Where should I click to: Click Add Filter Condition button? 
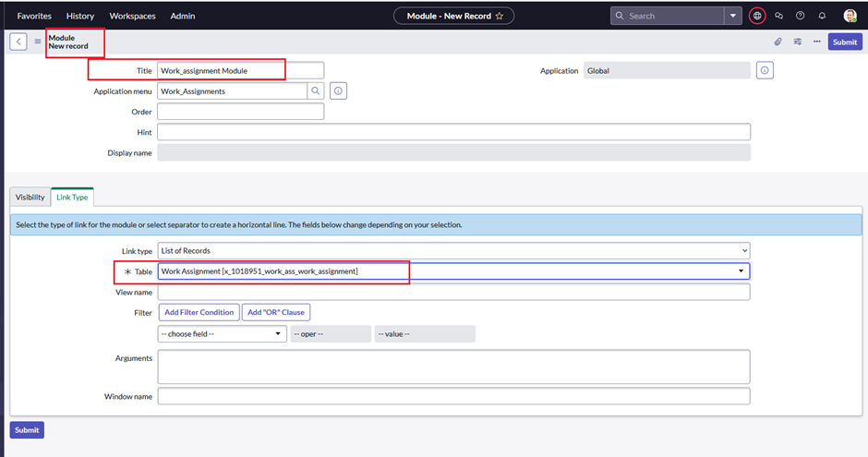[199, 313]
